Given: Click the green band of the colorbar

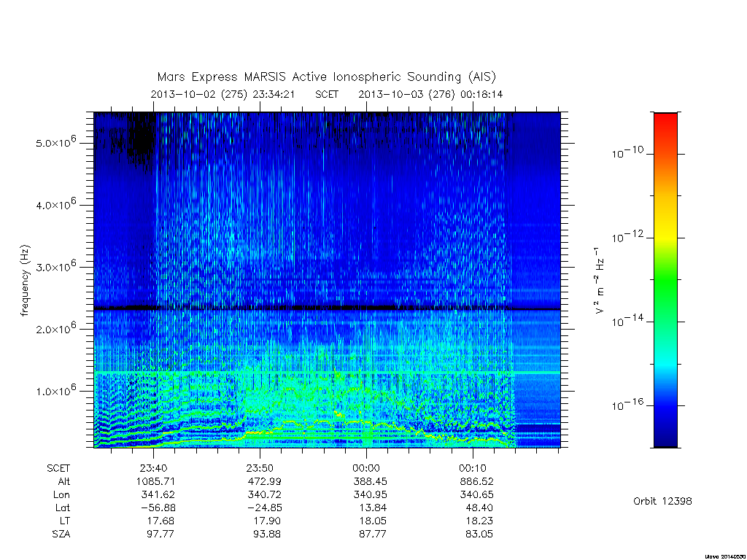Looking at the screenshot, I should 665,281.
